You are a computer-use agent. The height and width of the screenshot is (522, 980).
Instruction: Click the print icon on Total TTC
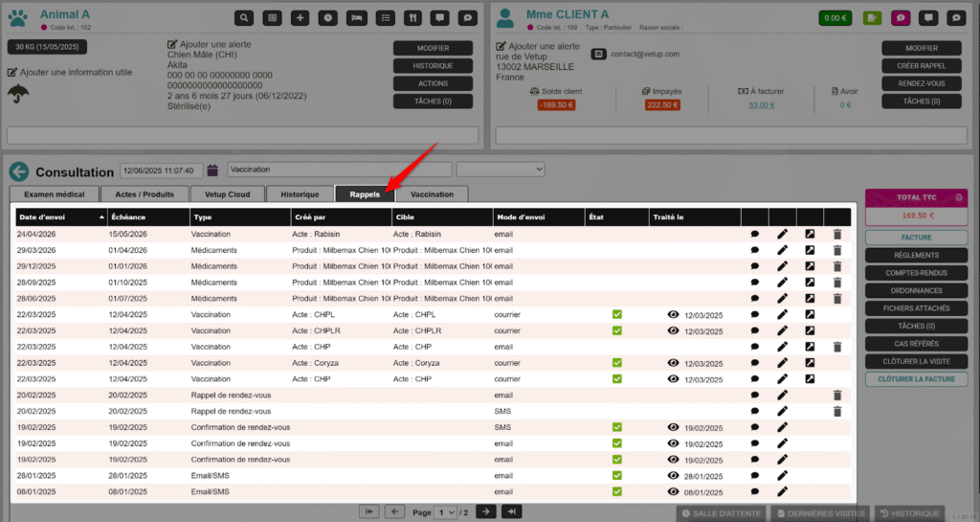959,197
